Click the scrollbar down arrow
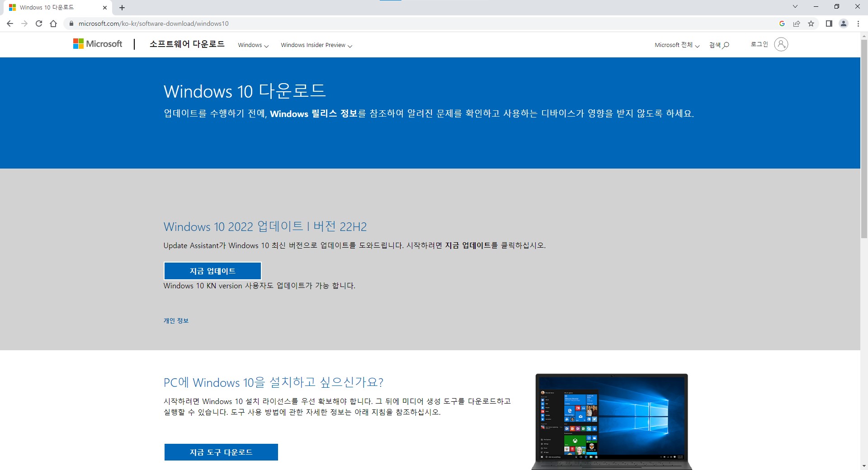Screen dimensions: 868x470 864,466
